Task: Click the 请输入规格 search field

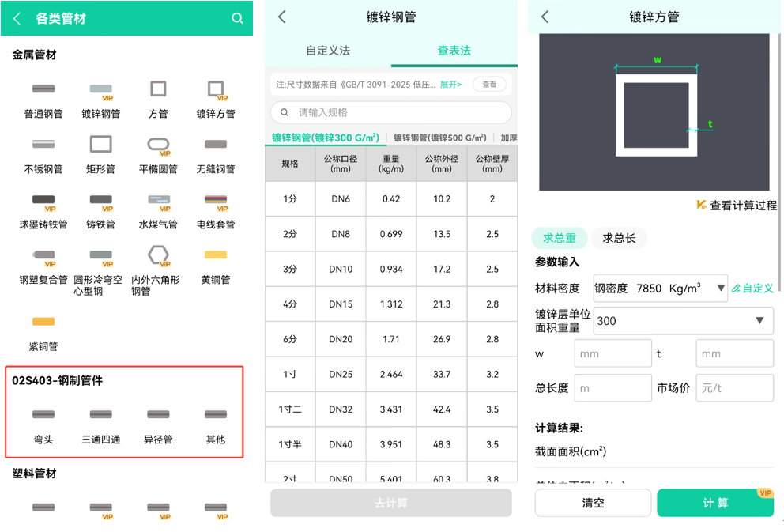Action: (x=391, y=112)
